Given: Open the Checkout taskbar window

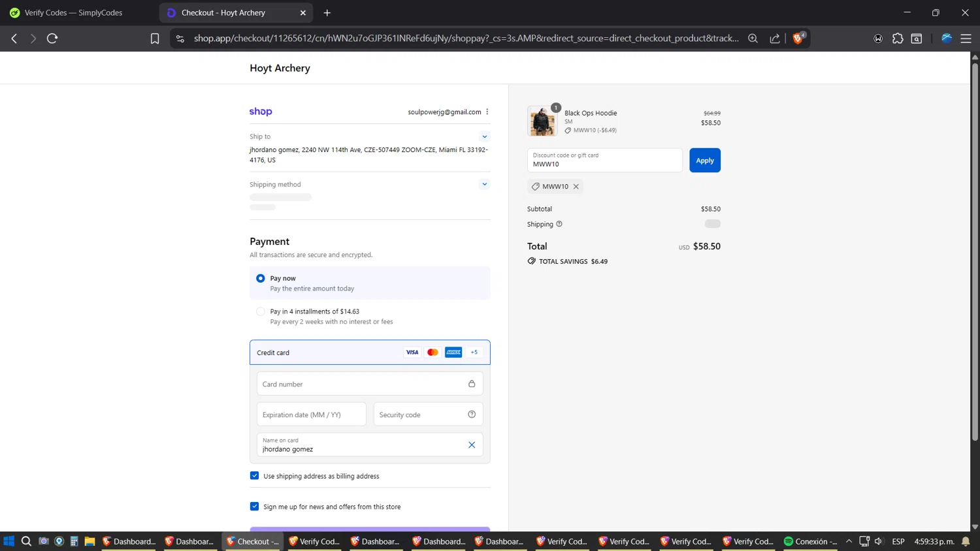Looking at the screenshot, I should coord(253,541).
